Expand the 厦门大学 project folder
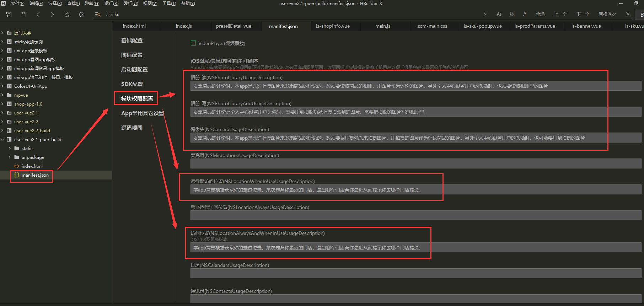This screenshot has width=644, height=306. tap(2, 33)
